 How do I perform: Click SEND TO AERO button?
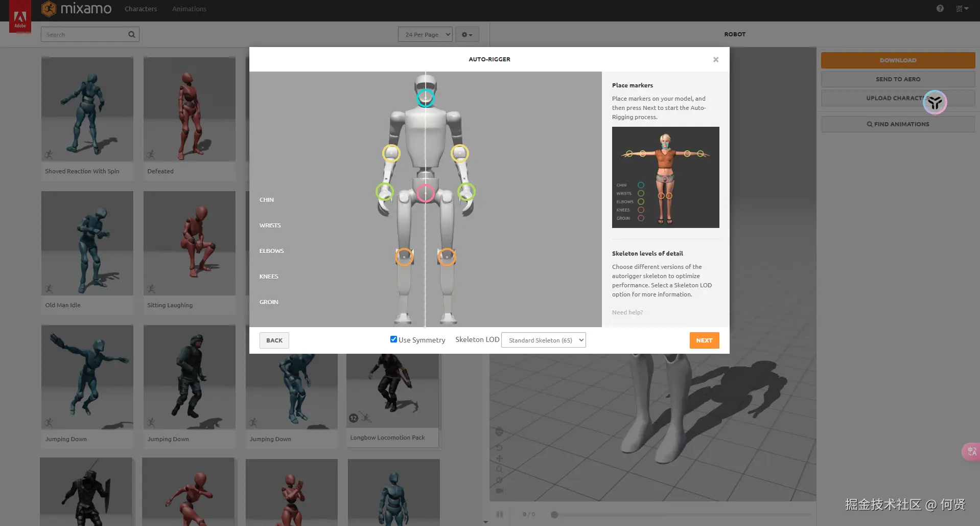(898, 79)
